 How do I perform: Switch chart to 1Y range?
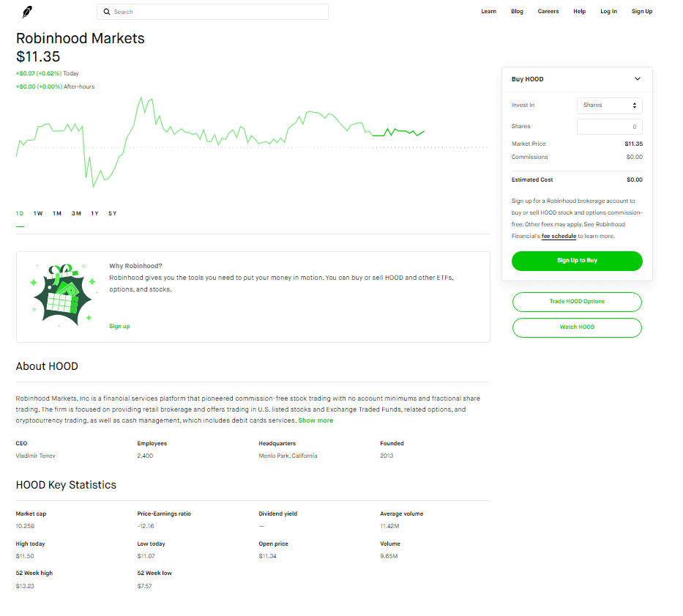coord(94,213)
